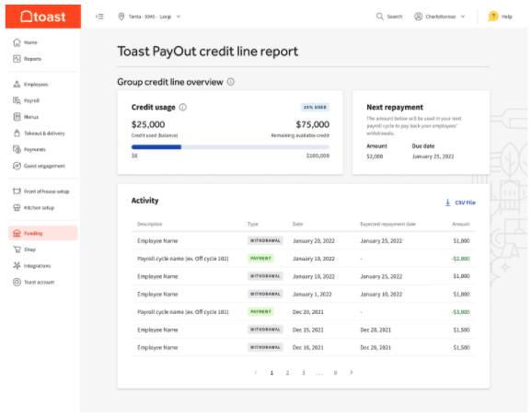This screenshot has width=532, height=418.
Task: Click the $25,000 credit used value
Action: pos(148,124)
